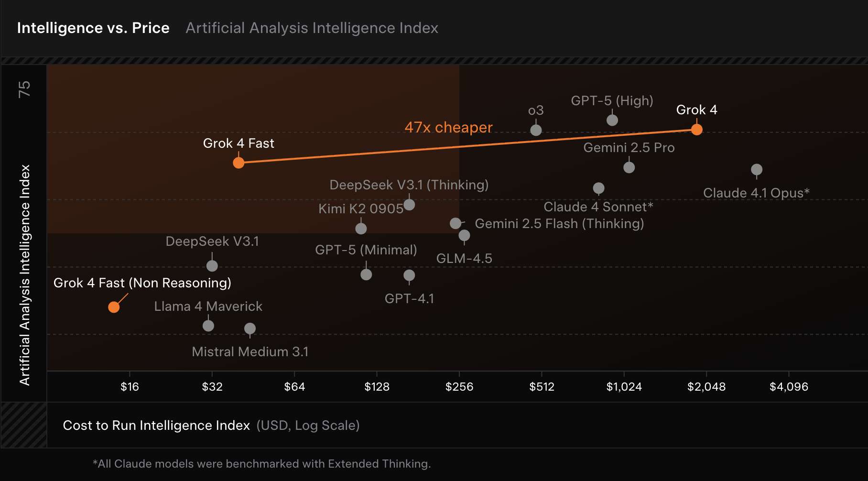Click the Gemini 2.5 Flash (Thinking) point
Screen dimensions: 868x481
[x=456, y=223]
